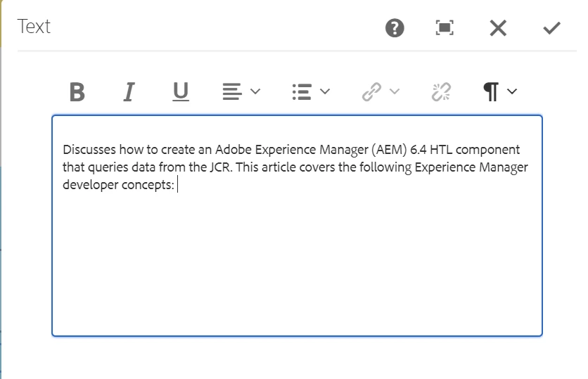Confirm changes with the checkmark icon
Screen dimensions: 588x379
point(551,28)
